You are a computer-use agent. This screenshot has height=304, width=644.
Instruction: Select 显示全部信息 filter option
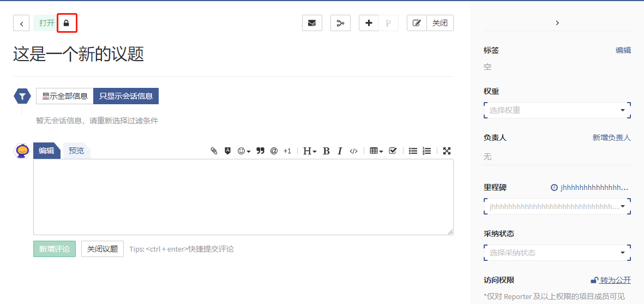coord(65,96)
